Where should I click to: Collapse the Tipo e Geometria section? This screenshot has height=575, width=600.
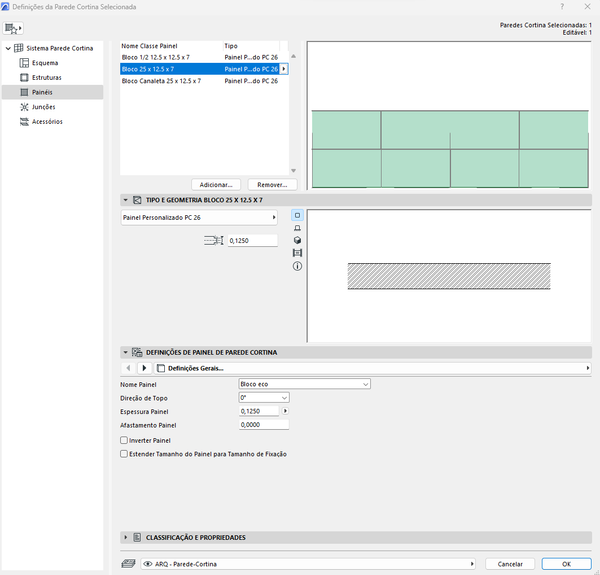pyautogui.click(x=125, y=200)
